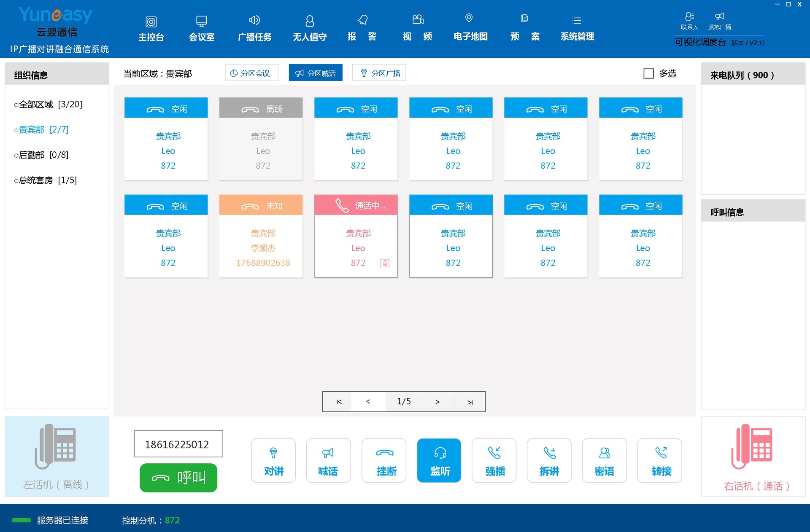This screenshot has height=532, width=810.
Task: Click the 分区广播 zone broadcast button
Action: (379, 73)
